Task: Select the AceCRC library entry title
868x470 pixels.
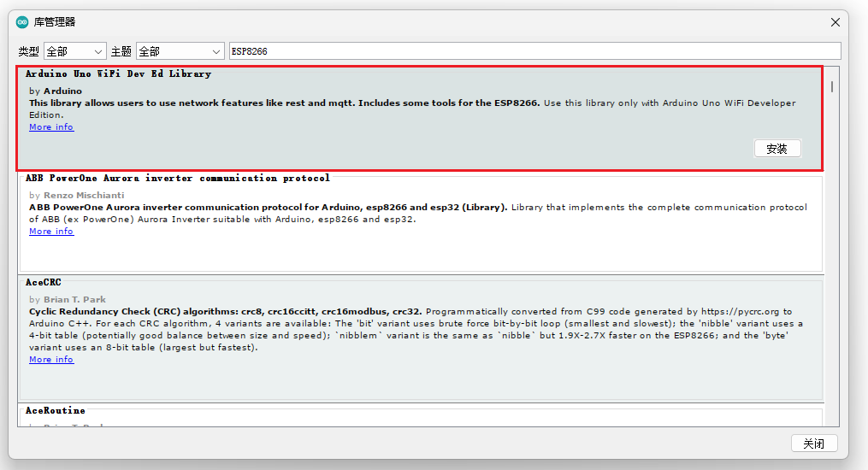Action: [43, 283]
